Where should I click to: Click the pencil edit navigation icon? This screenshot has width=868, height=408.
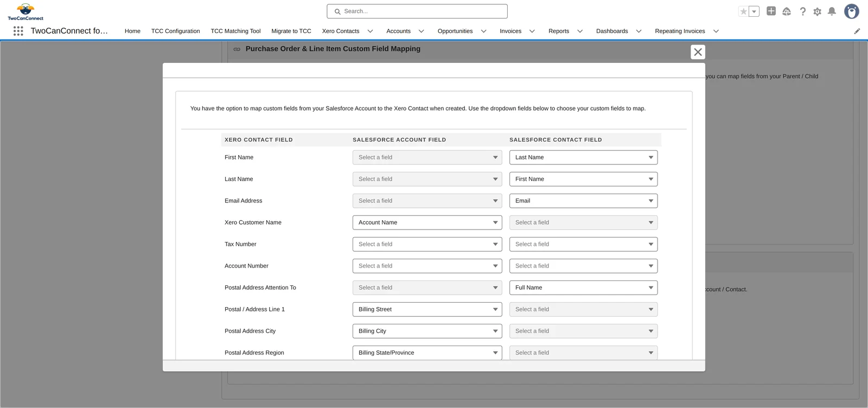[857, 31]
